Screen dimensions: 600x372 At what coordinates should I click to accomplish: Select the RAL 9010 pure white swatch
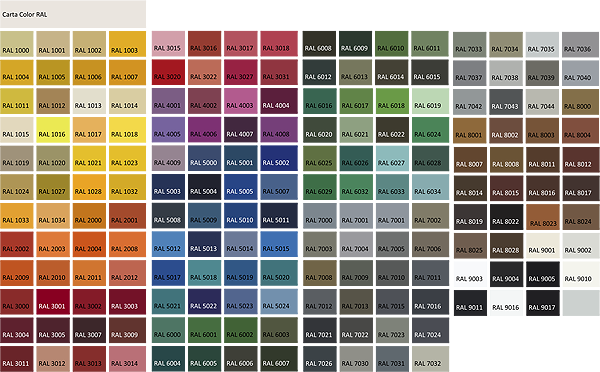tap(580, 274)
